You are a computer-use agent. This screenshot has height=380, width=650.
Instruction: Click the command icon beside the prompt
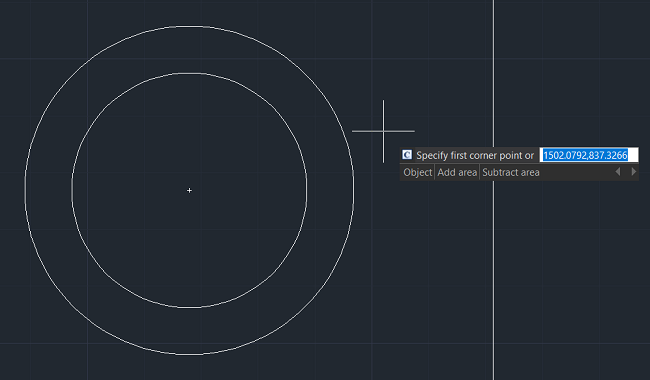click(x=407, y=155)
